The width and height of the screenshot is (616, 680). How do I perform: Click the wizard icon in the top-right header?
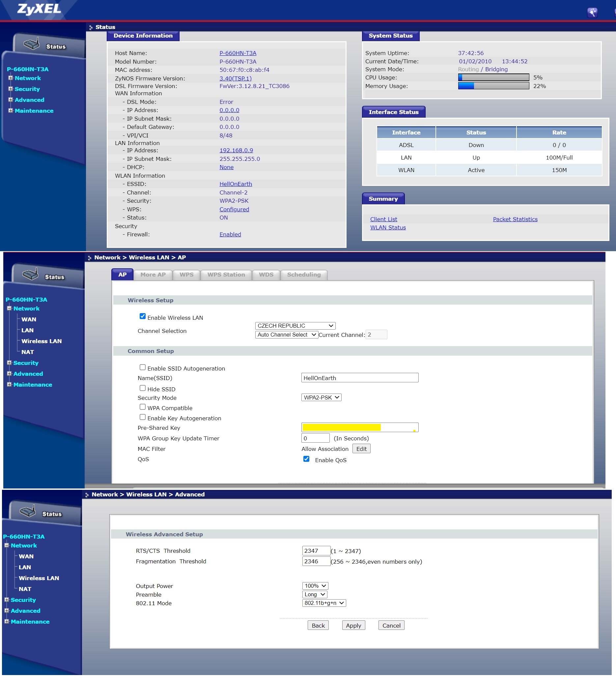(x=592, y=13)
